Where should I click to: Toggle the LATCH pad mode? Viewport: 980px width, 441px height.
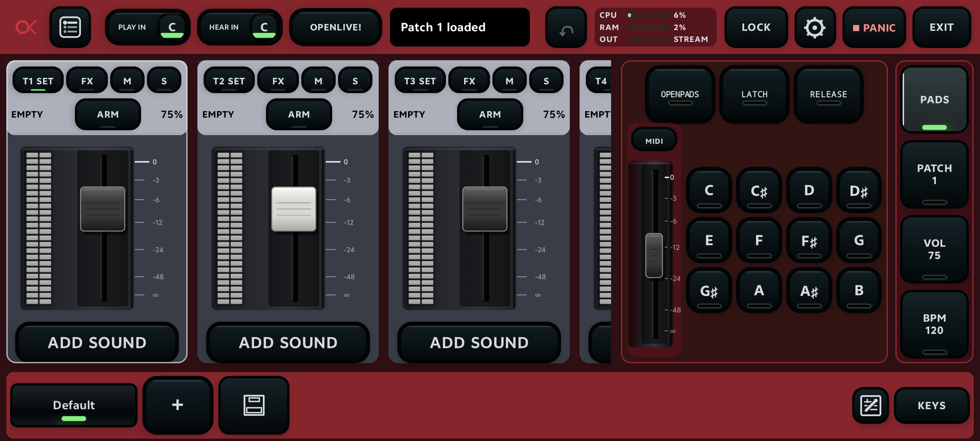754,94
